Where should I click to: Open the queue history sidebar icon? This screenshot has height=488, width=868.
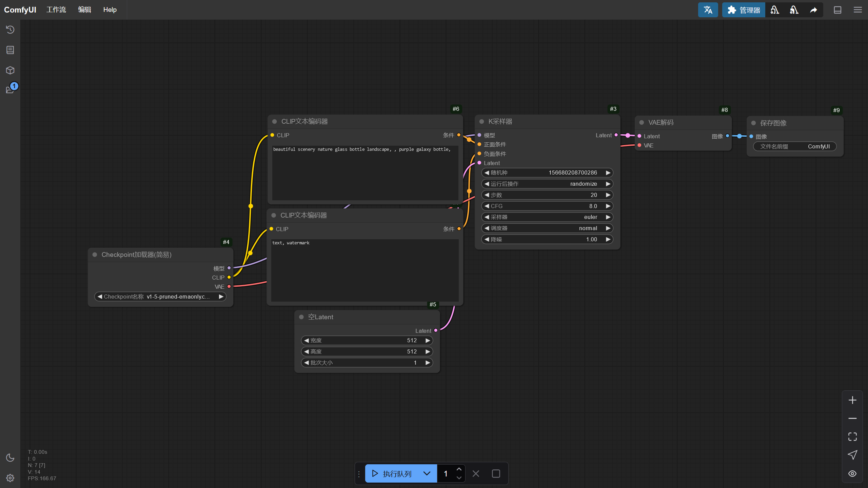pos(10,29)
